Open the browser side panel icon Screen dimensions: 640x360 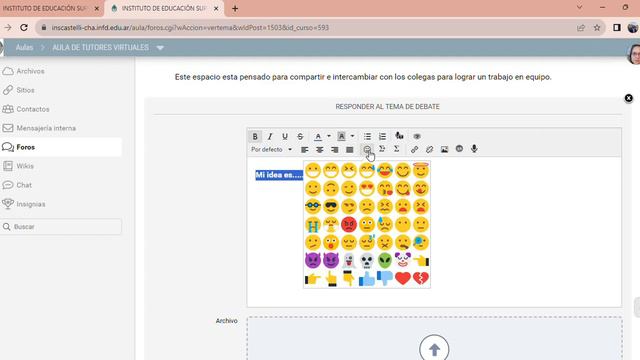[x=617, y=27]
